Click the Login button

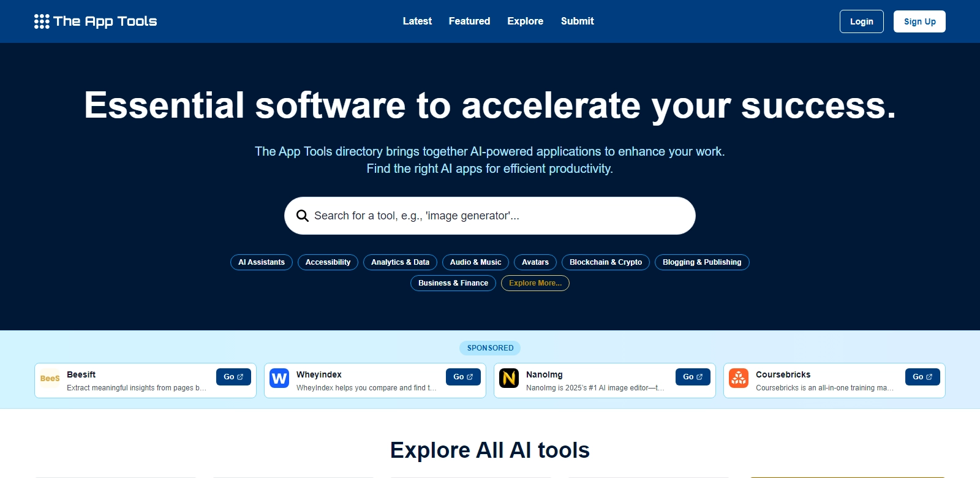coord(861,21)
